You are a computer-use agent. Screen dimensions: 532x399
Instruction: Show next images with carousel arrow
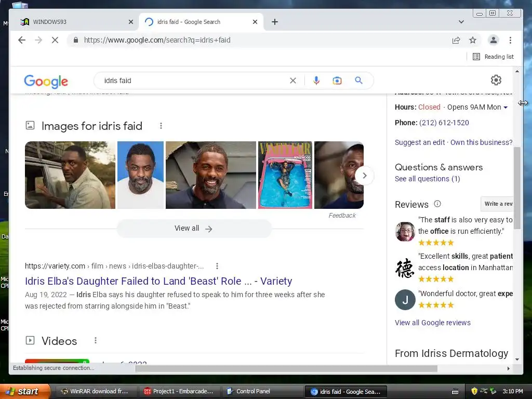pyautogui.click(x=364, y=176)
